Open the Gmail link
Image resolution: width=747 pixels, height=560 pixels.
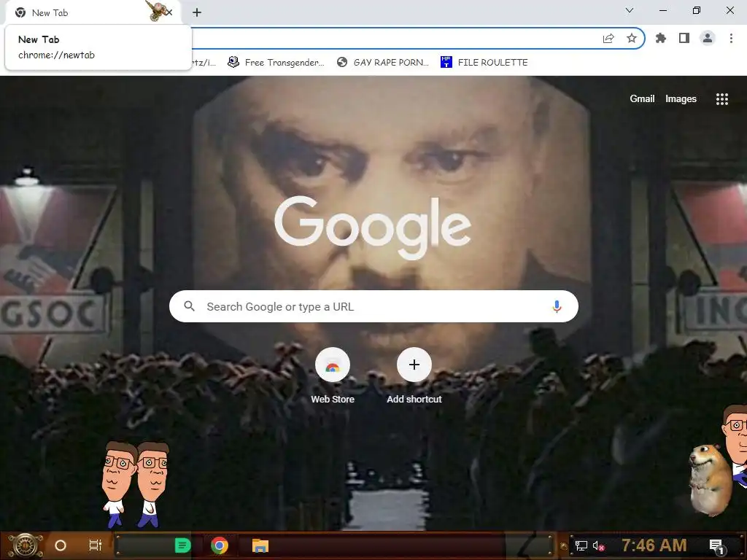point(642,98)
